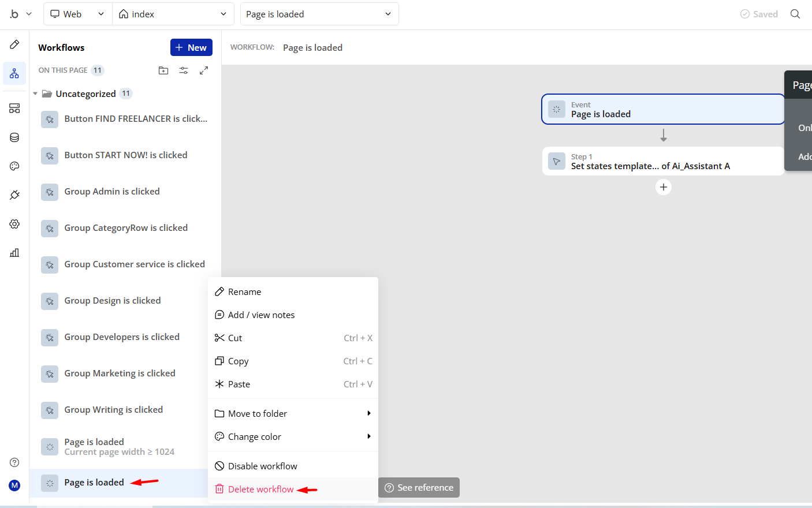Open the search magnifier icon at top right
The image size is (812, 508).
coord(795,14)
